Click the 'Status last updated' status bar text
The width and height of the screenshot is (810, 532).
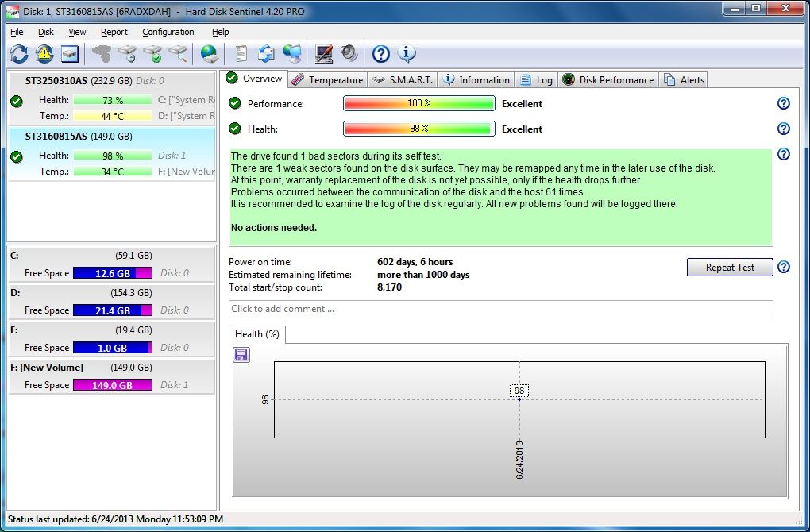[x=115, y=519]
